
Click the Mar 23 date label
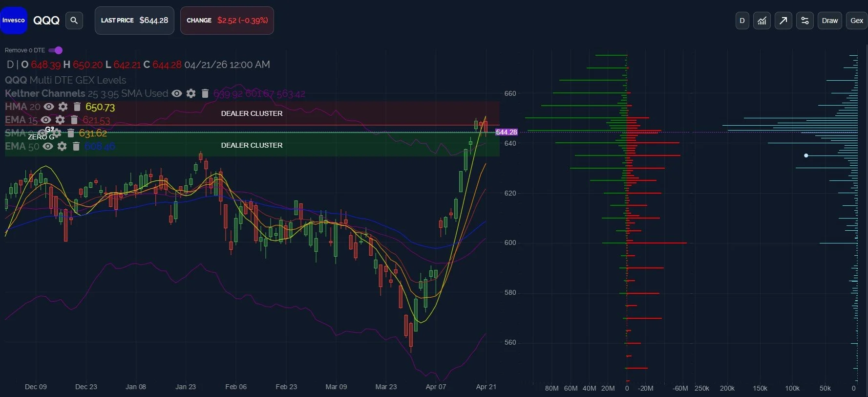pos(386,387)
